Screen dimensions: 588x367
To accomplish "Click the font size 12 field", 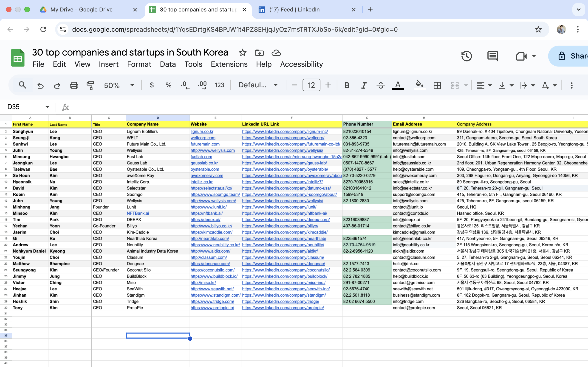I will (x=311, y=85).
